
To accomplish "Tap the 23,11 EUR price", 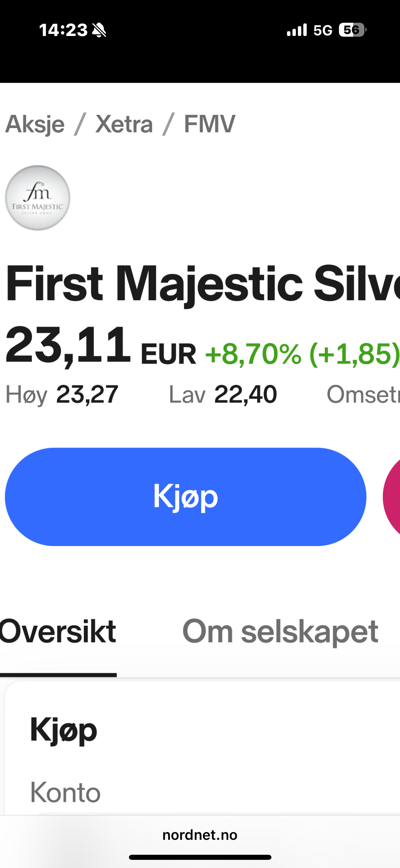I will (101, 346).
